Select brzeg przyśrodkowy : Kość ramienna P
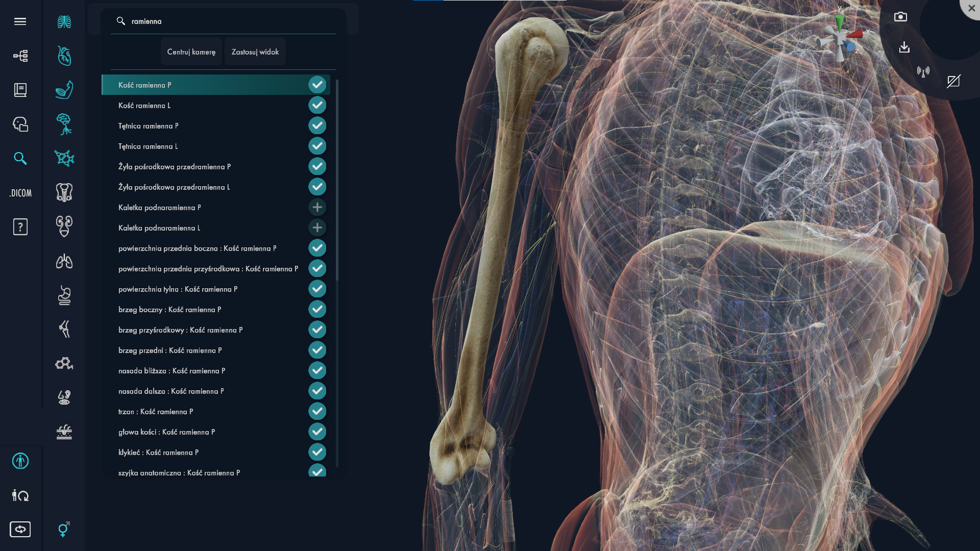 pyautogui.click(x=216, y=330)
